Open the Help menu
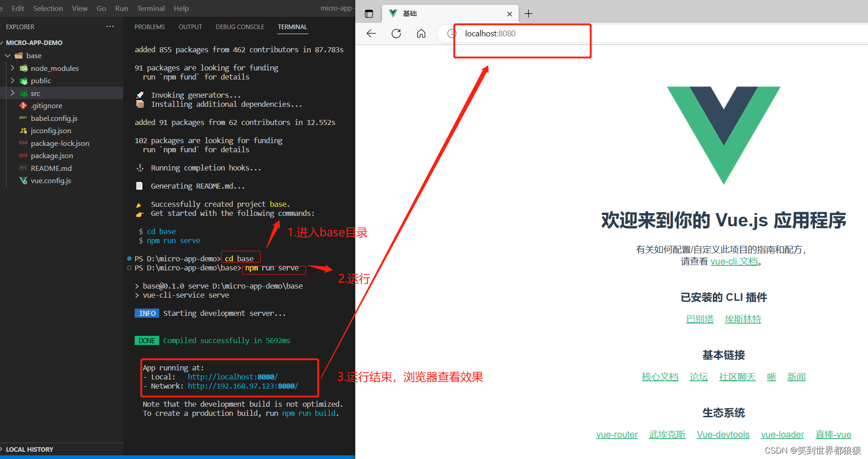Screen dimensions: 868x459 pyautogui.click(x=181, y=8)
